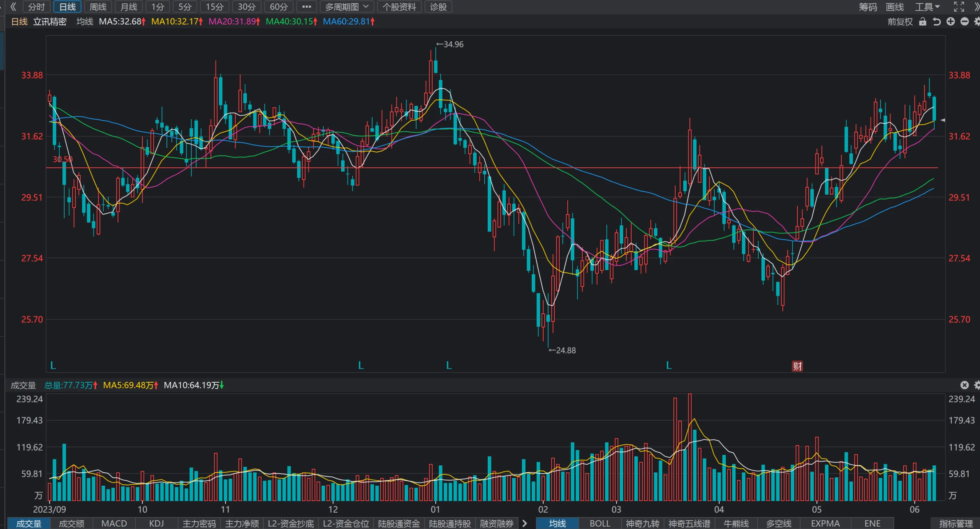Click the back double-chevron icon
This screenshot has height=529, width=980.
pyautogui.click(x=13, y=7)
